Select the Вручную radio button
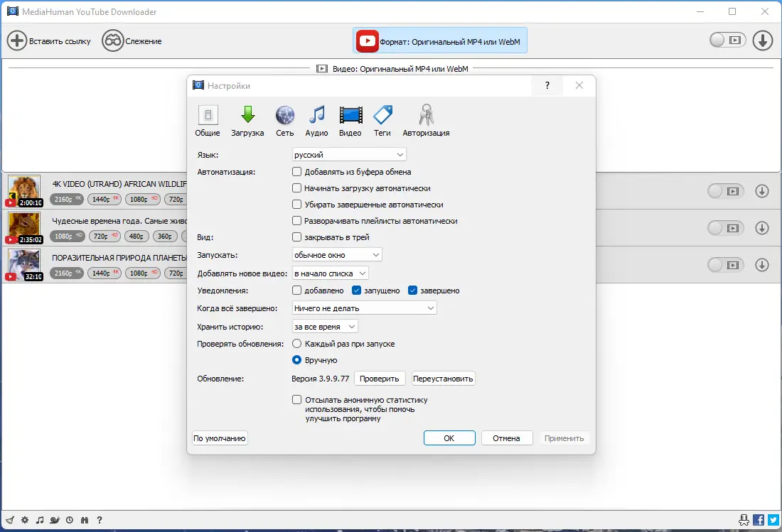The height and width of the screenshot is (532, 782). click(296, 359)
